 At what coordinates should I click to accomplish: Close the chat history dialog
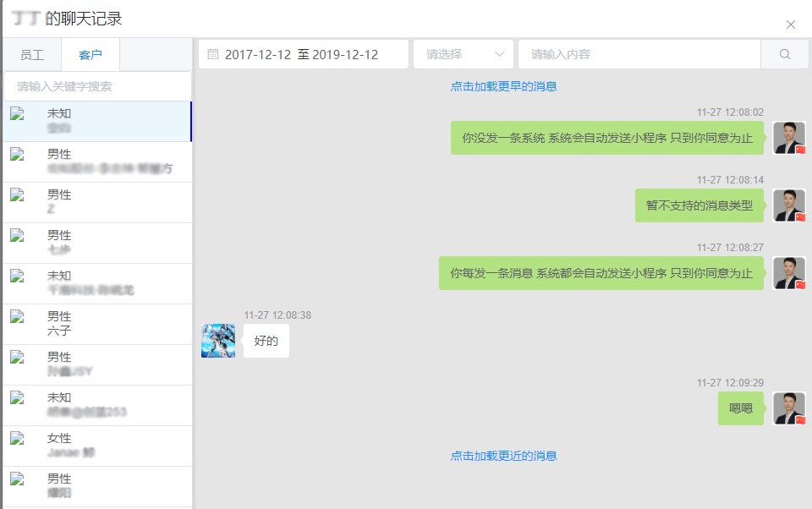(x=791, y=25)
